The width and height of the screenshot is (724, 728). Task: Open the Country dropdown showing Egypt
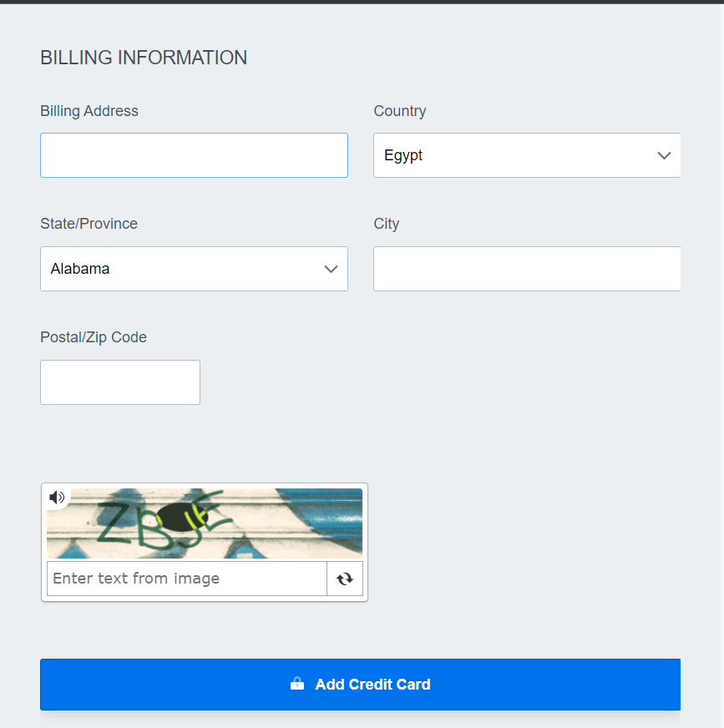(527, 155)
